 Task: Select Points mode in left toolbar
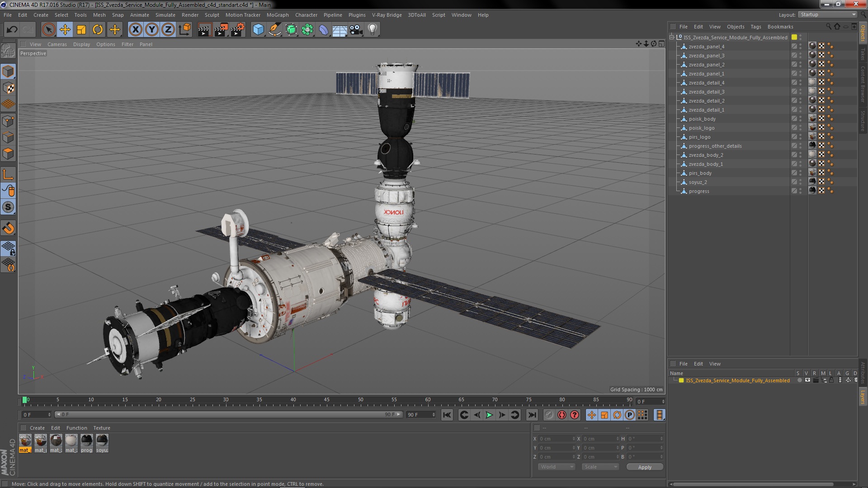tap(8, 121)
